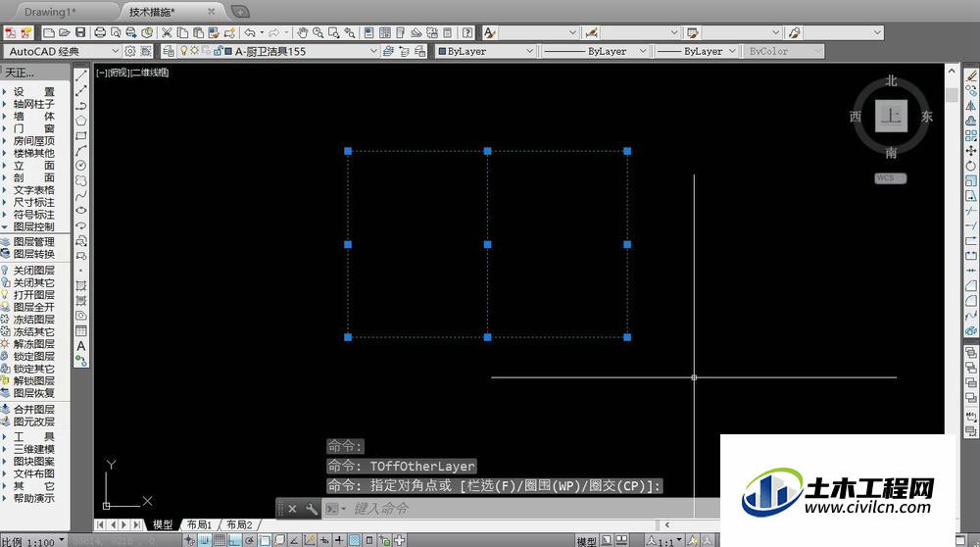This screenshot has width=980, height=547.
Task: Toggle Object Snap in status bar
Action: coord(265,541)
